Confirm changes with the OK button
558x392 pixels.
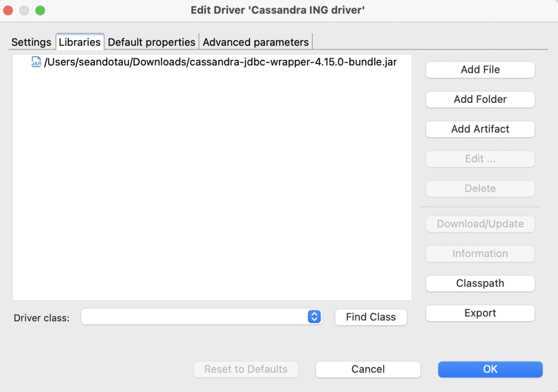tap(490, 369)
